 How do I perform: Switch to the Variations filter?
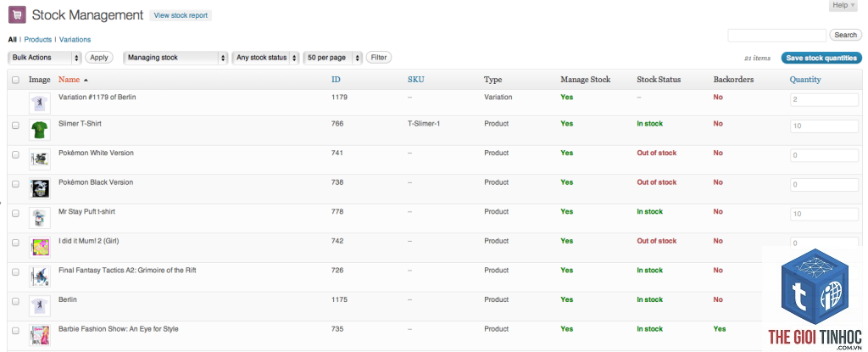point(75,39)
